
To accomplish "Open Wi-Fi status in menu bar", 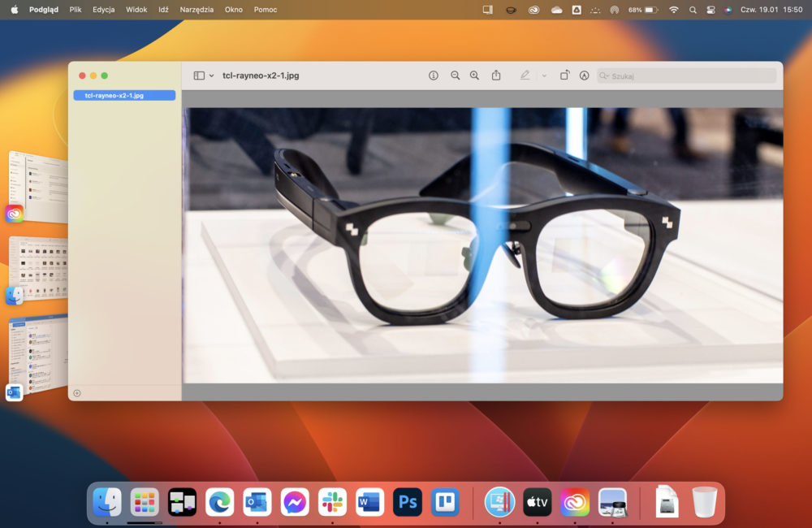I will 673,9.
